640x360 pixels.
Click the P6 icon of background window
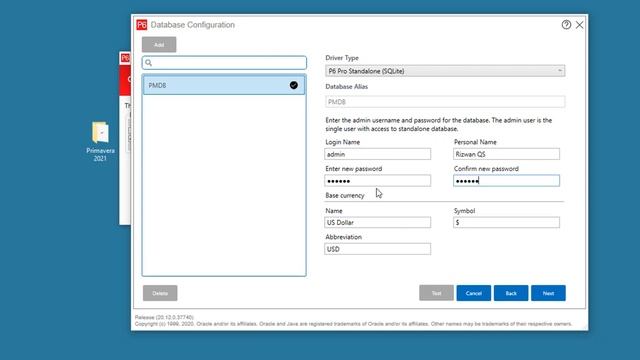click(x=125, y=58)
